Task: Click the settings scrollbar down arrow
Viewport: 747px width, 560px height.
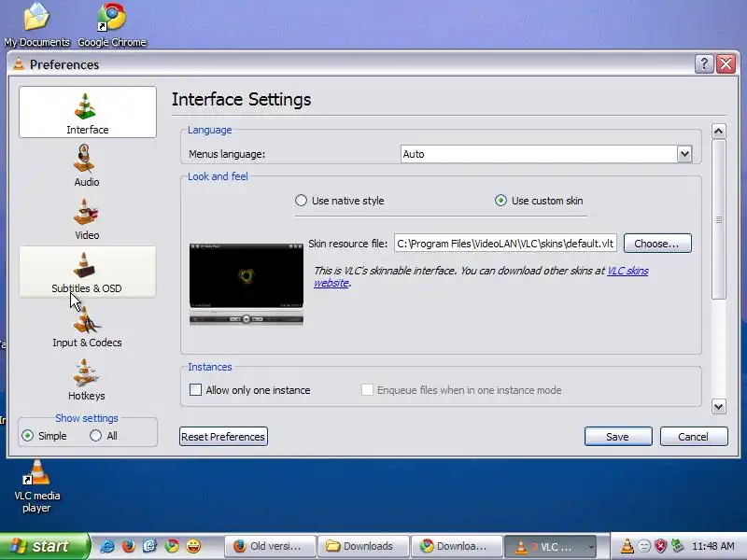Action: coord(719,407)
